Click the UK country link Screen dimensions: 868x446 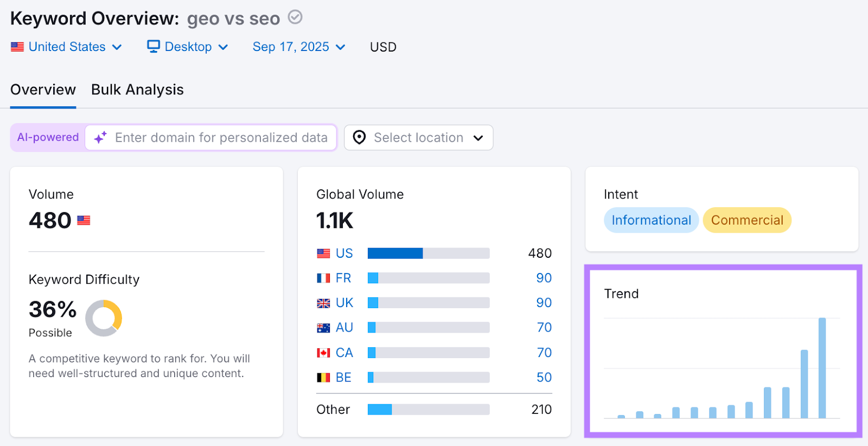[344, 303]
